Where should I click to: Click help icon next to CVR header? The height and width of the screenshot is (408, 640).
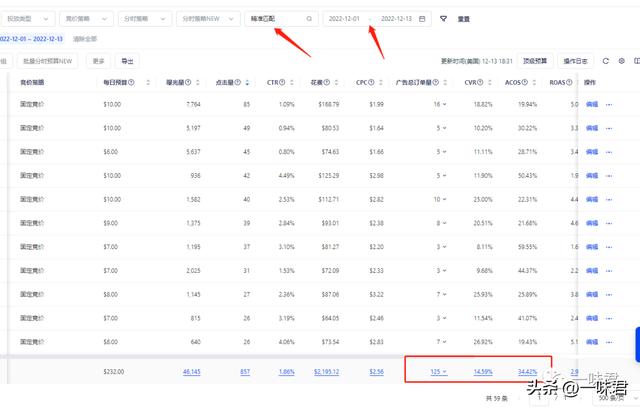tap(480, 82)
